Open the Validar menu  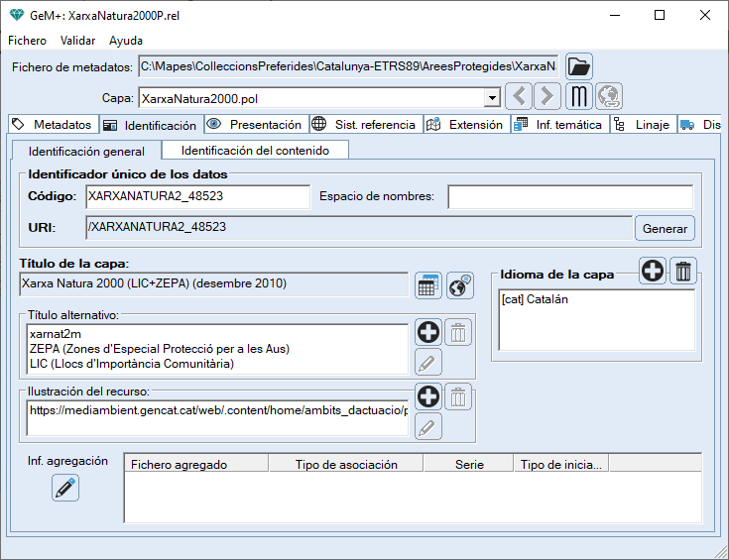[77, 41]
